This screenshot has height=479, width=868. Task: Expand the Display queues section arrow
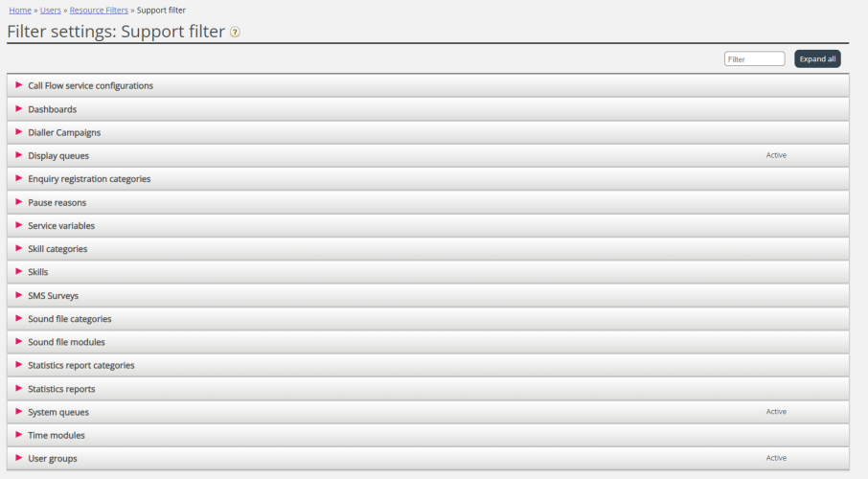[x=19, y=155]
